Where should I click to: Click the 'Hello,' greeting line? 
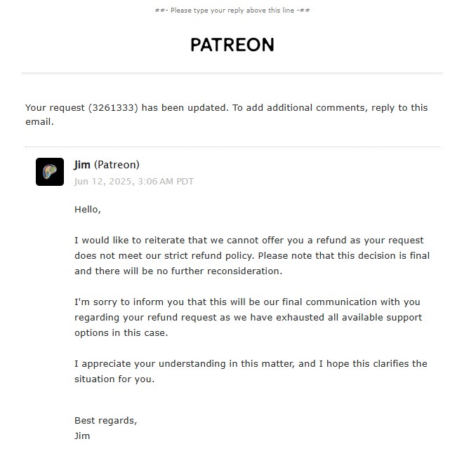88,209
